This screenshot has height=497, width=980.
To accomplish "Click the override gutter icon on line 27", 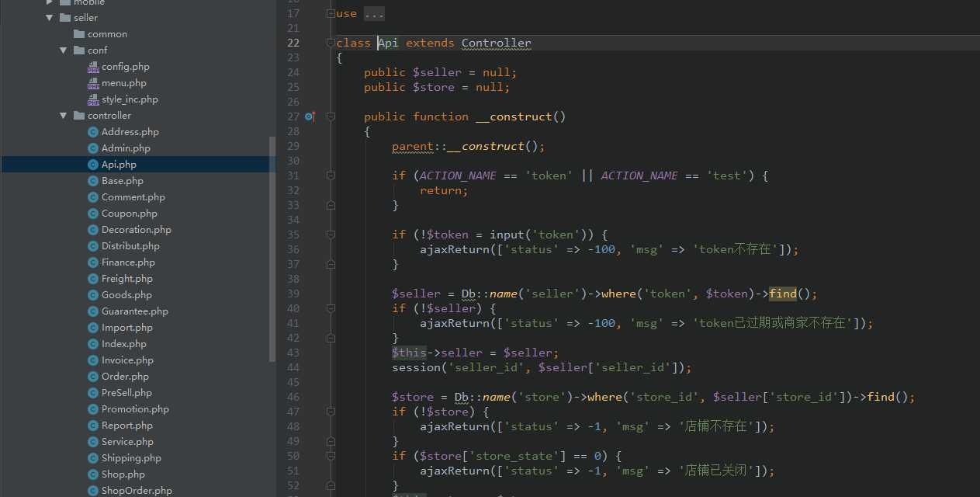I will (310, 116).
